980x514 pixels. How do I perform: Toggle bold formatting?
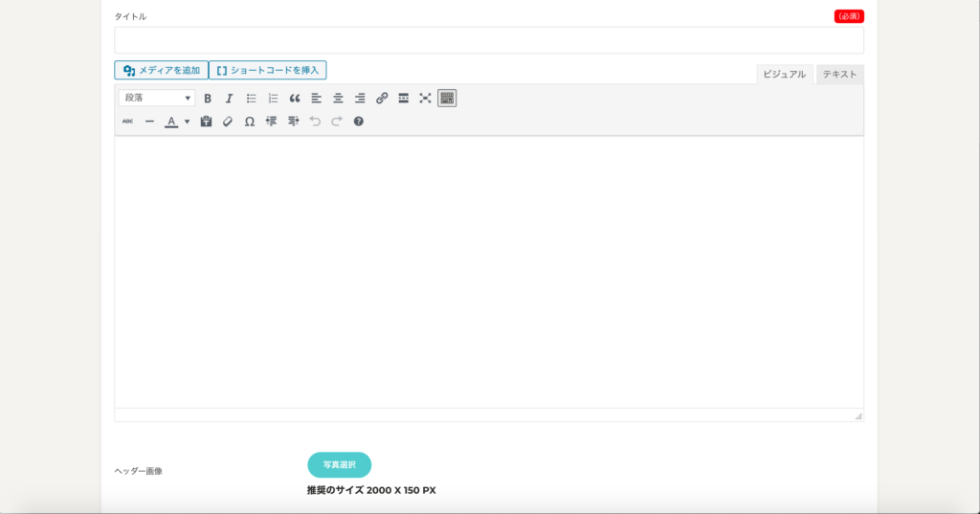[208, 98]
